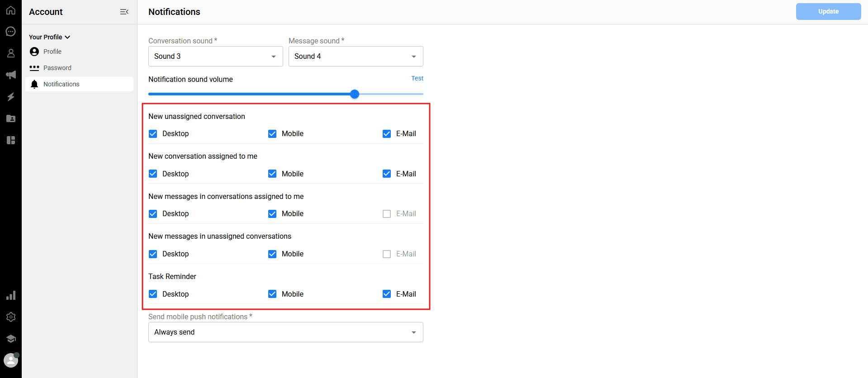Go to Profile menu item
The width and height of the screenshot is (868, 378).
pos(80,52)
